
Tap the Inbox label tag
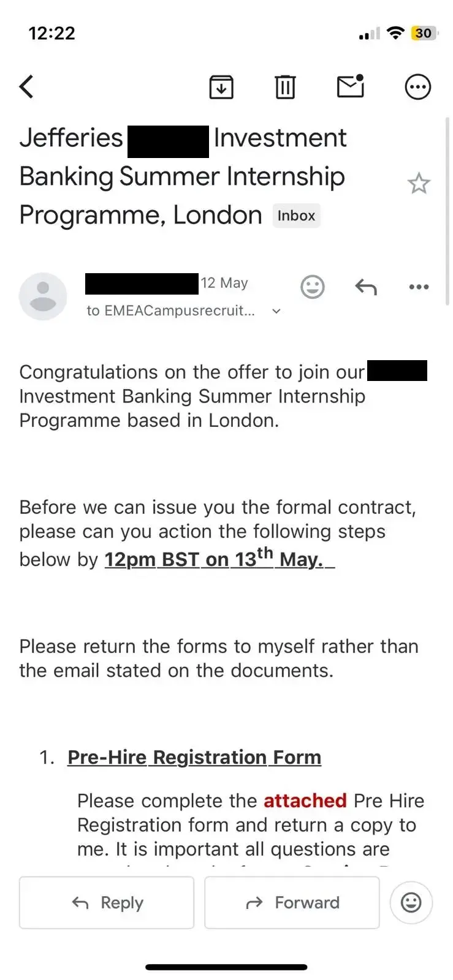(x=296, y=216)
